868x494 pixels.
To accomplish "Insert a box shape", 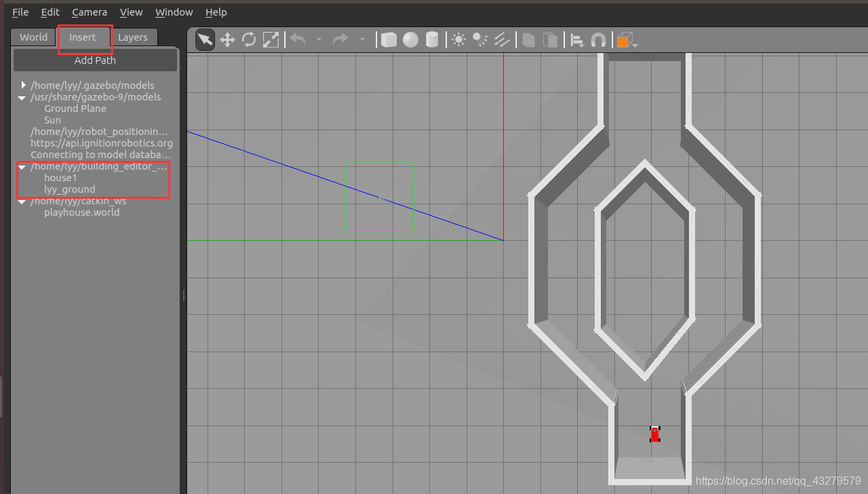I will click(389, 40).
